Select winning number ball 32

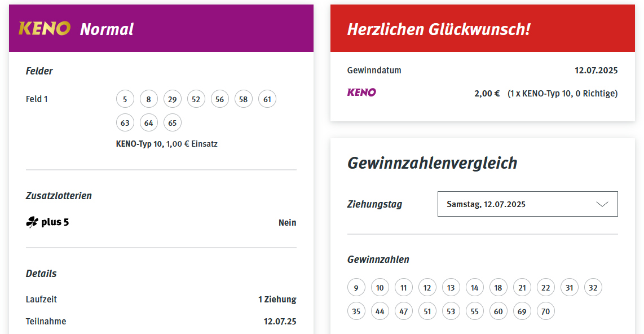point(593,288)
